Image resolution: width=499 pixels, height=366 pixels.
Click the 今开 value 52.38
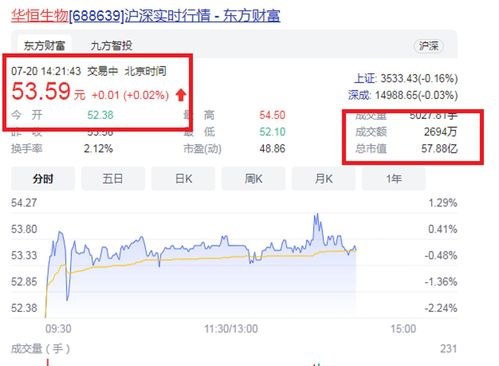tap(100, 115)
